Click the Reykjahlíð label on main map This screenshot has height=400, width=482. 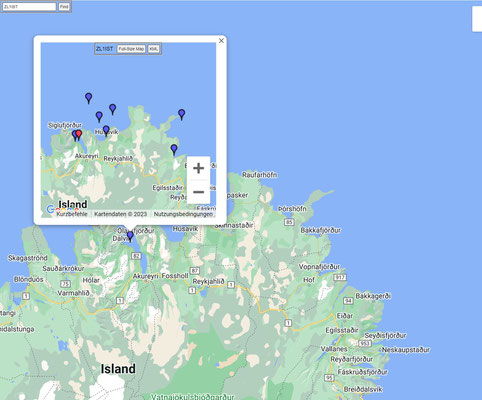[209, 282]
